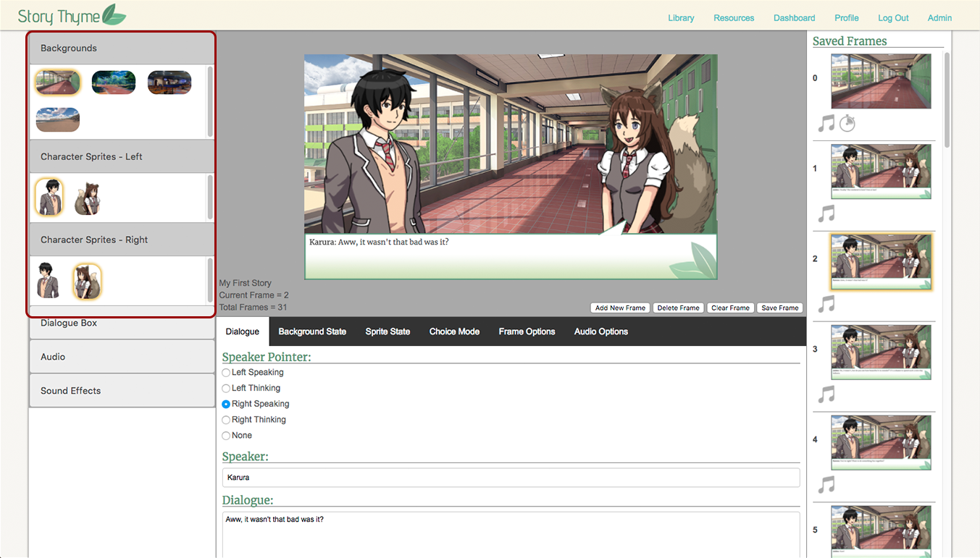Viewport: 980px width, 558px height.
Task: Open highlighted saved frame 2 thumbnail
Action: [x=881, y=262]
